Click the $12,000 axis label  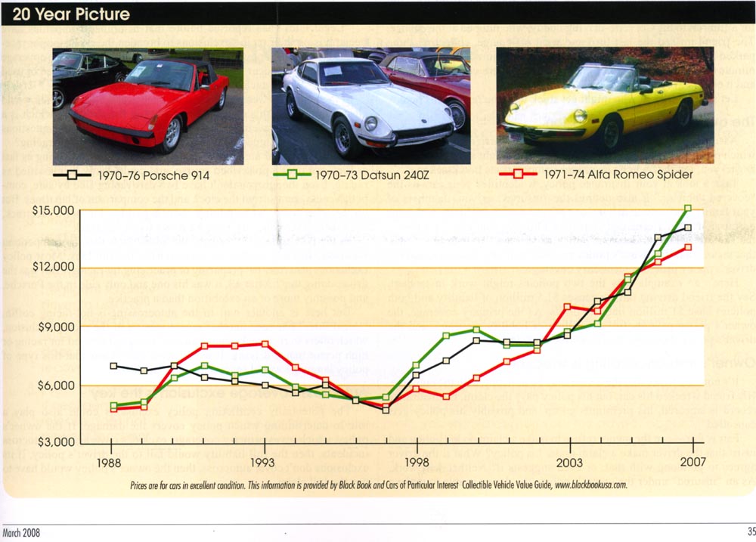tap(53, 267)
